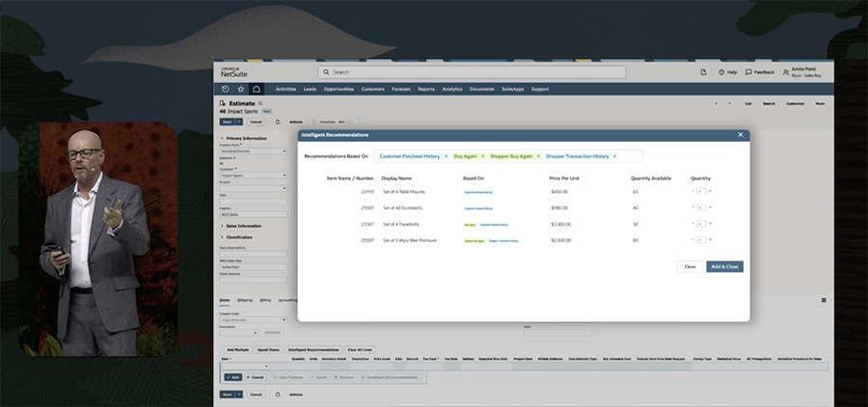Close the Intelligent Recommendations dialog with X
The width and height of the screenshot is (868, 407).
pos(741,135)
